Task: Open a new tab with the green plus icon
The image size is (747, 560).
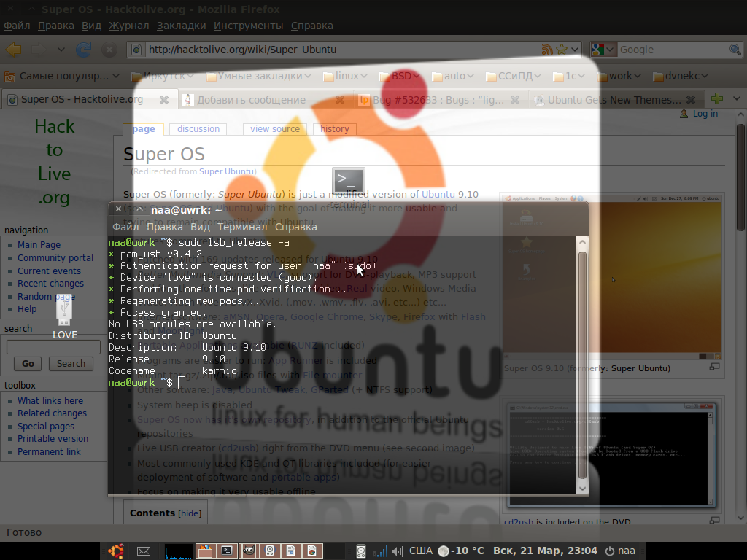Action: (x=717, y=99)
